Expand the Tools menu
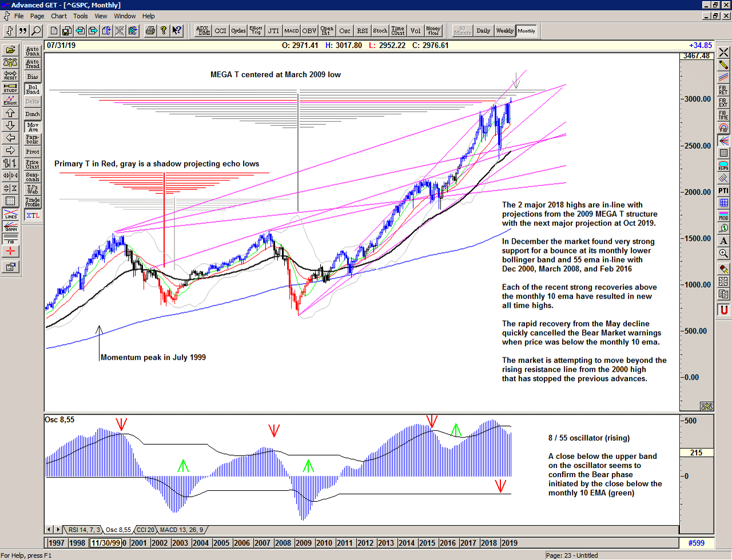 coord(81,16)
